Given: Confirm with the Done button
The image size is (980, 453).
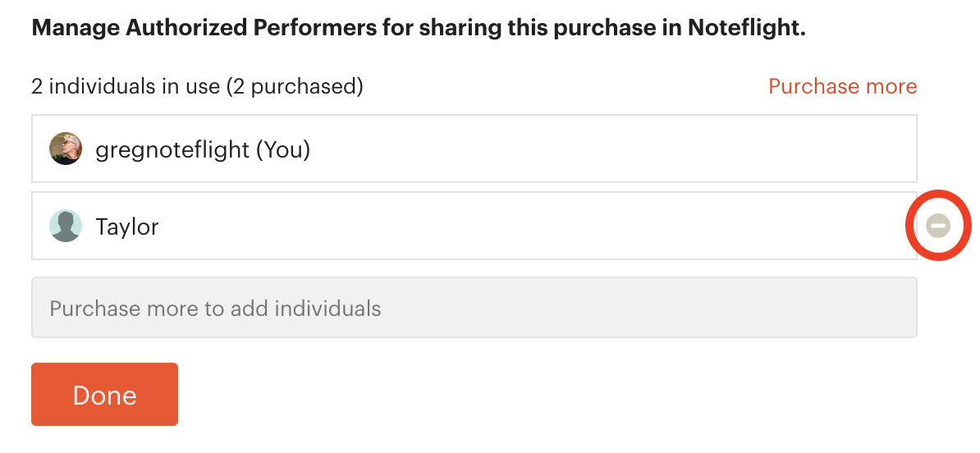Looking at the screenshot, I should coord(104,394).
